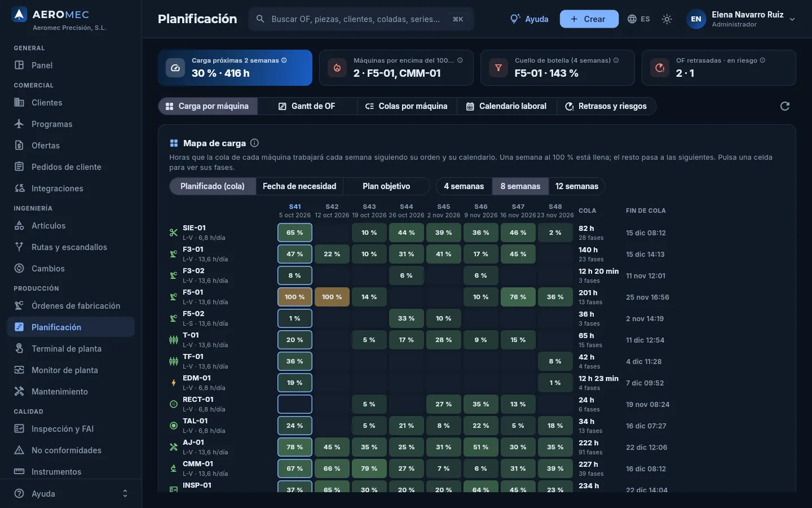
Task: Open Rutas y escandallos
Action: click(x=70, y=247)
